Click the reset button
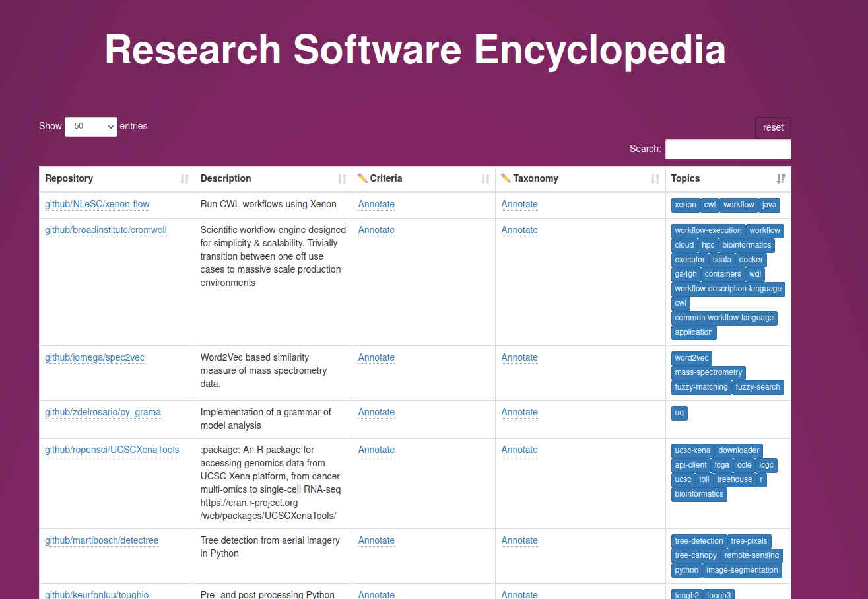 (773, 127)
